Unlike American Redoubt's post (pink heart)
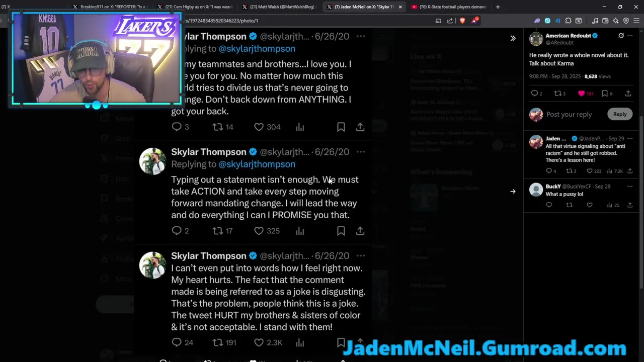This screenshot has width=644, height=362. point(581,94)
